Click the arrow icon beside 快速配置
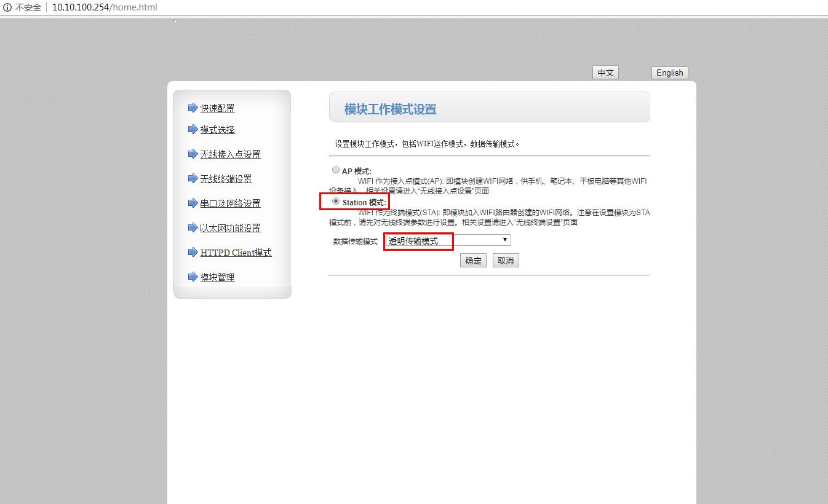Image resolution: width=828 pixels, height=504 pixels. [x=193, y=108]
